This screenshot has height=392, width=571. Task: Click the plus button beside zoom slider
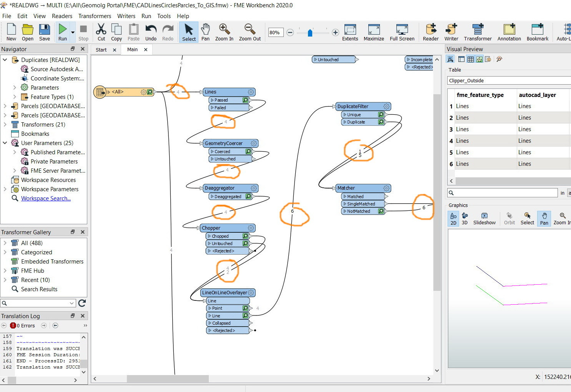tap(335, 33)
